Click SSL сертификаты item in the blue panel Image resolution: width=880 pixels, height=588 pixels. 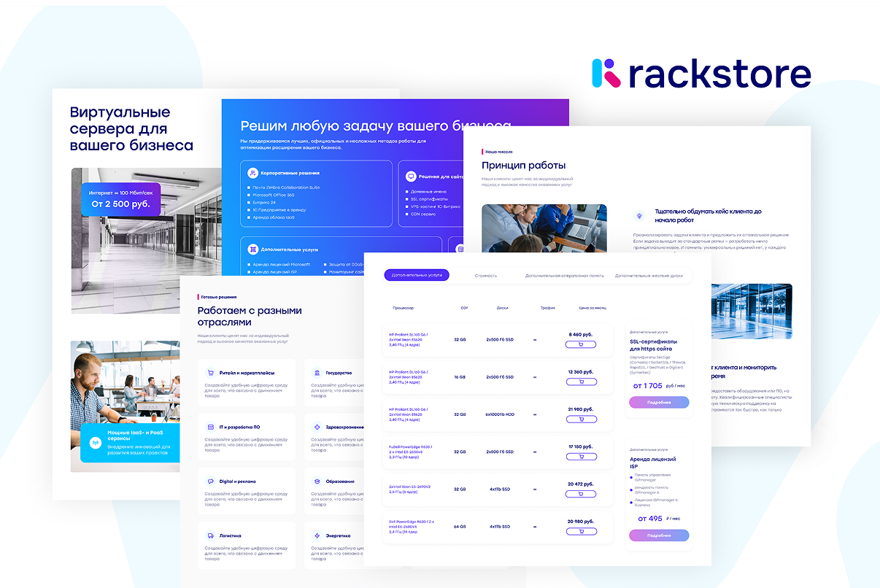[x=429, y=199]
